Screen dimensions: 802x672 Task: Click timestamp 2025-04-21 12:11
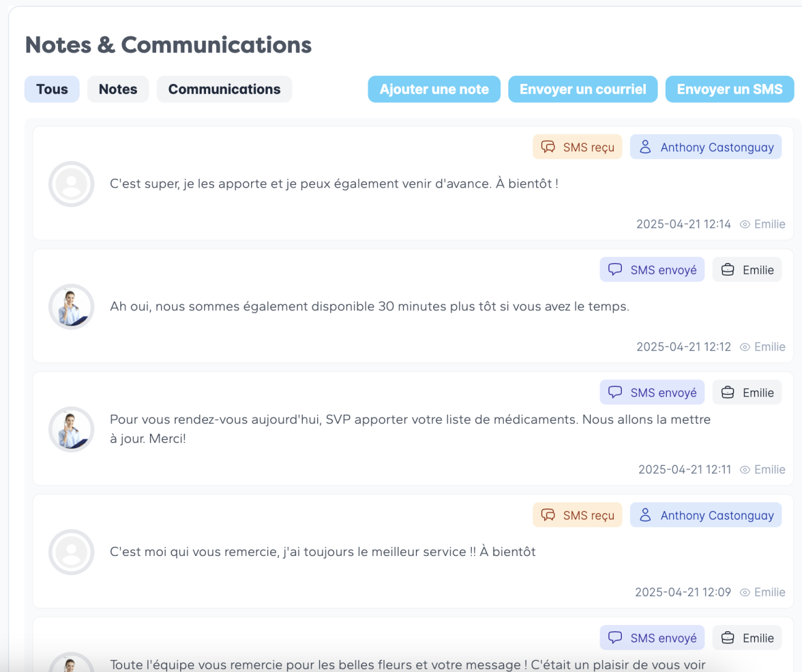coord(685,470)
